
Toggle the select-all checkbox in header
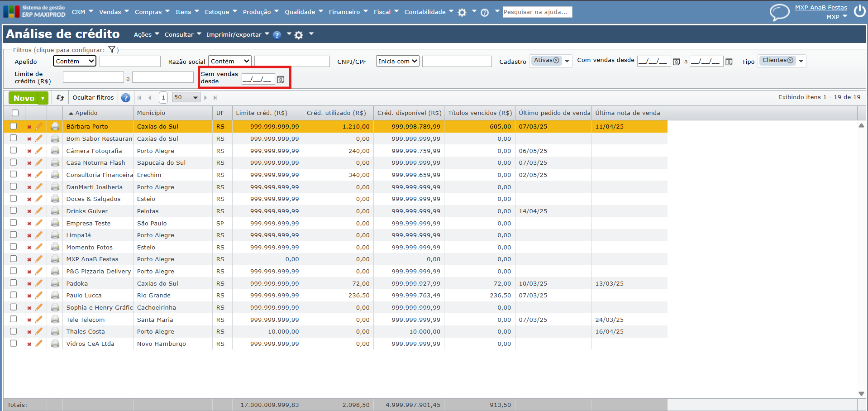[x=15, y=113]
